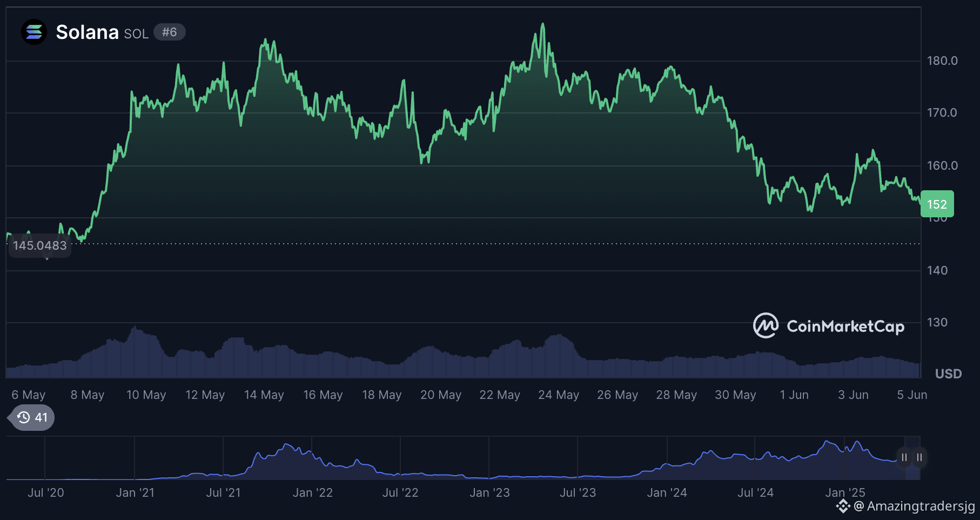This screenshot has height=520, width=980.
Task: Select the 28 May date label
Action: tap(676, 395)
